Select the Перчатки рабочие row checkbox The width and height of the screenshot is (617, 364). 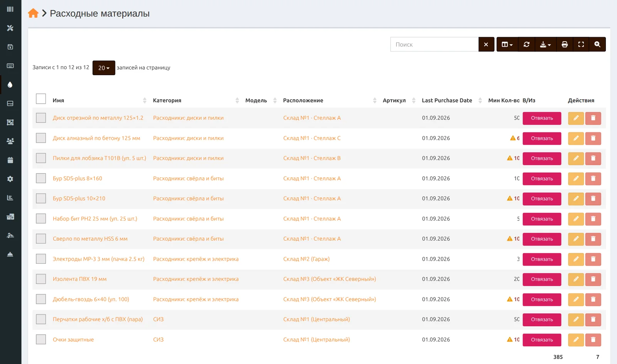41,319
